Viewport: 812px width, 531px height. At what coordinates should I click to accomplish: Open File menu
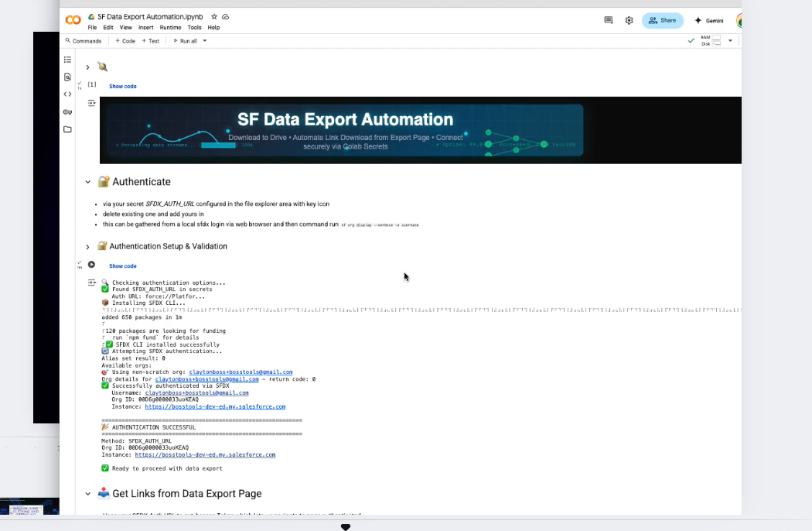[x=92, y=28]
